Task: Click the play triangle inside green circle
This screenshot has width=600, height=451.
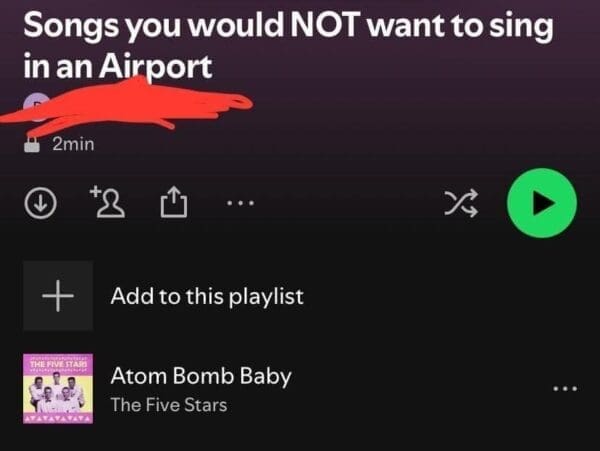Action: pos(544,203)
